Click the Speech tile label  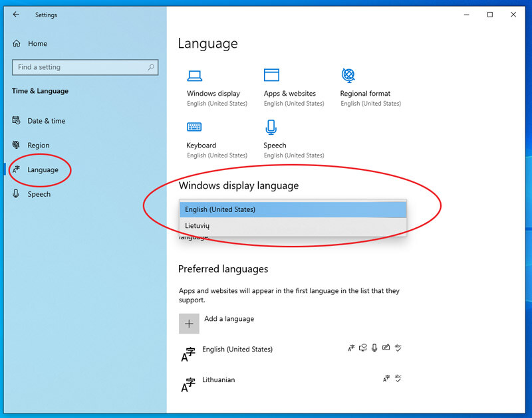275,145
